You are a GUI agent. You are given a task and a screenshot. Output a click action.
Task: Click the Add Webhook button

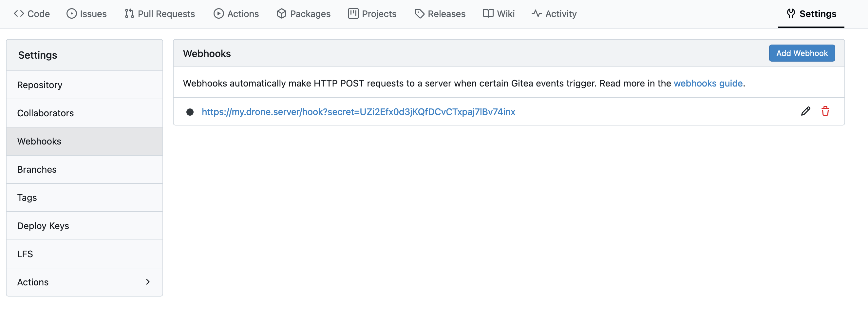click(802, 53)
